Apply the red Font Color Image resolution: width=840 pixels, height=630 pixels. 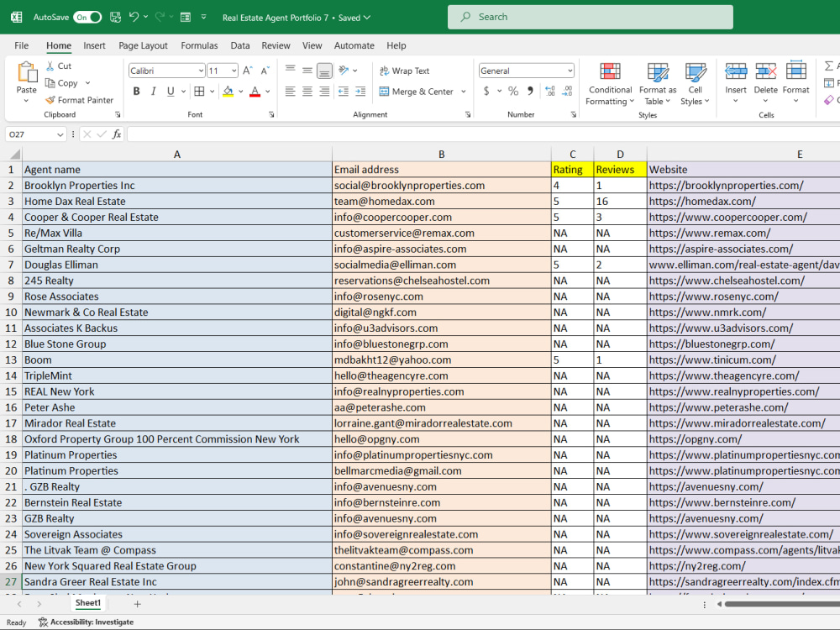[255, 92]
